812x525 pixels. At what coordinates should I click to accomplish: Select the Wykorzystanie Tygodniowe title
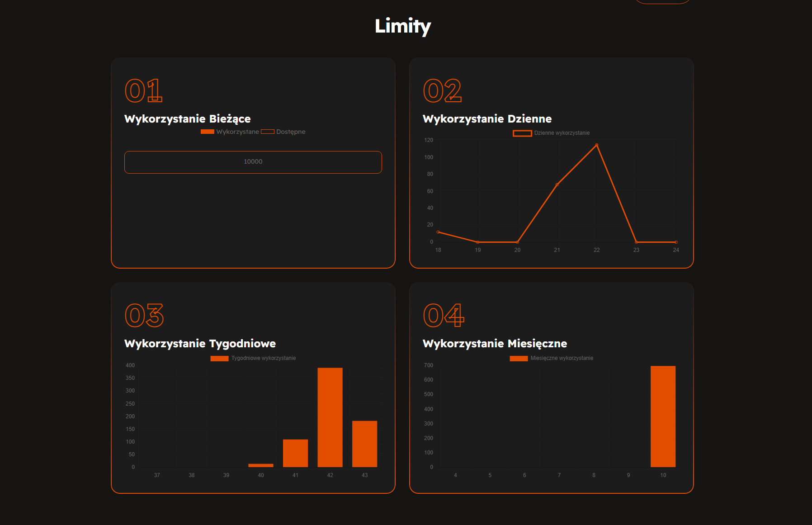point(200,344)
